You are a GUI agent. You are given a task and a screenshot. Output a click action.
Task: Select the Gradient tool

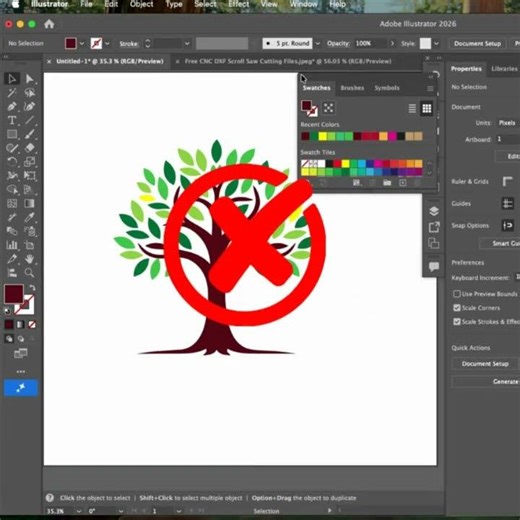click(x=29, y=203)
